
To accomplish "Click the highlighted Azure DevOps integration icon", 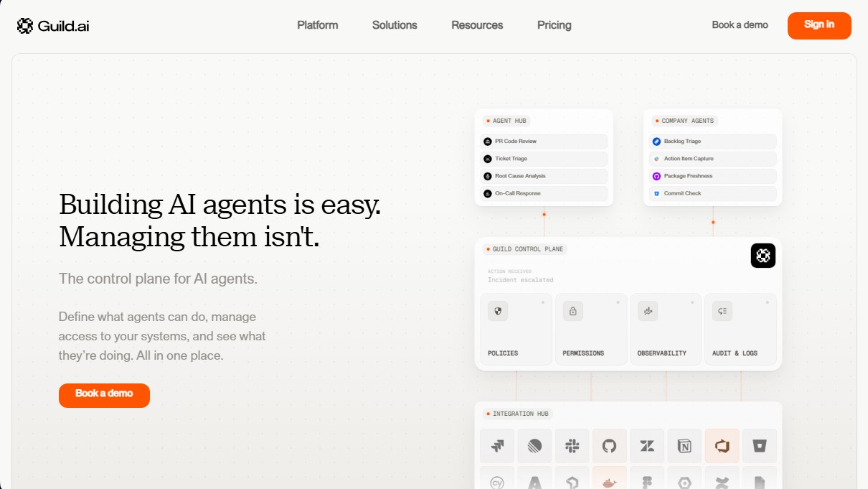I will pos(722,446).
